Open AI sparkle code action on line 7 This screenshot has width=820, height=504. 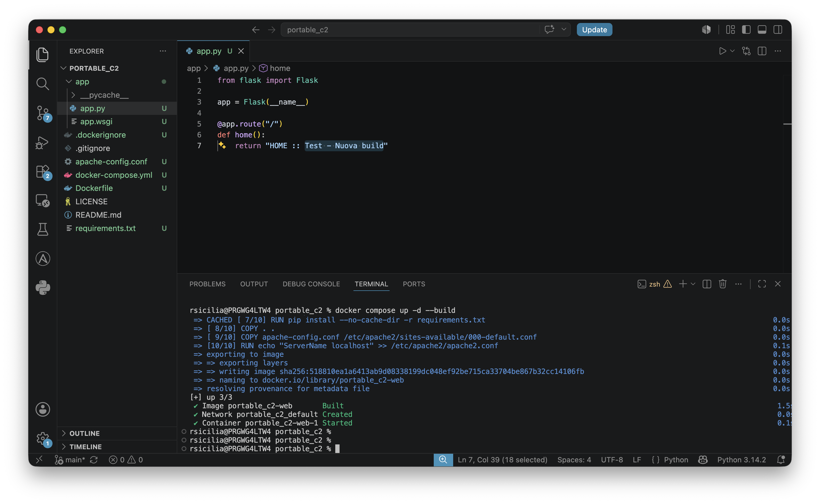[222, 145]
